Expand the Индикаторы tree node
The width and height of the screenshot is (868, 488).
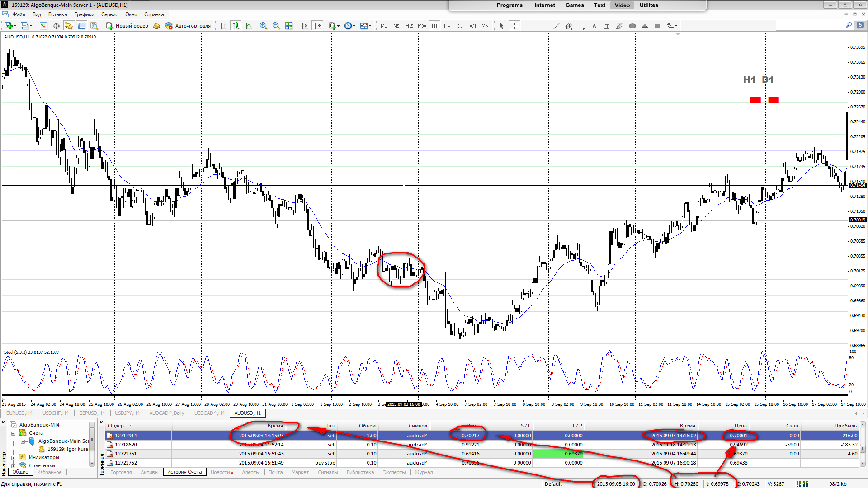click(14, 457)
